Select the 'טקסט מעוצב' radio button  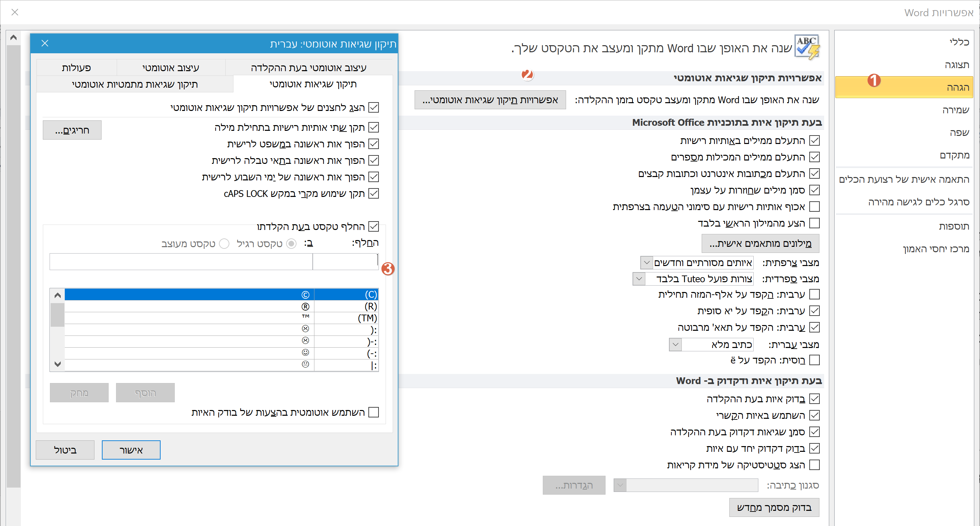[x=224, y=243]
